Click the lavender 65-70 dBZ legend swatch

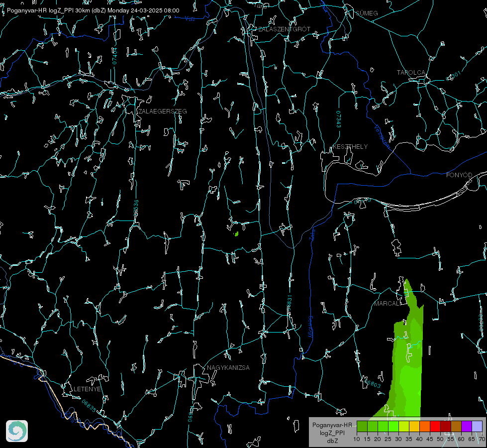coord(477,426)
